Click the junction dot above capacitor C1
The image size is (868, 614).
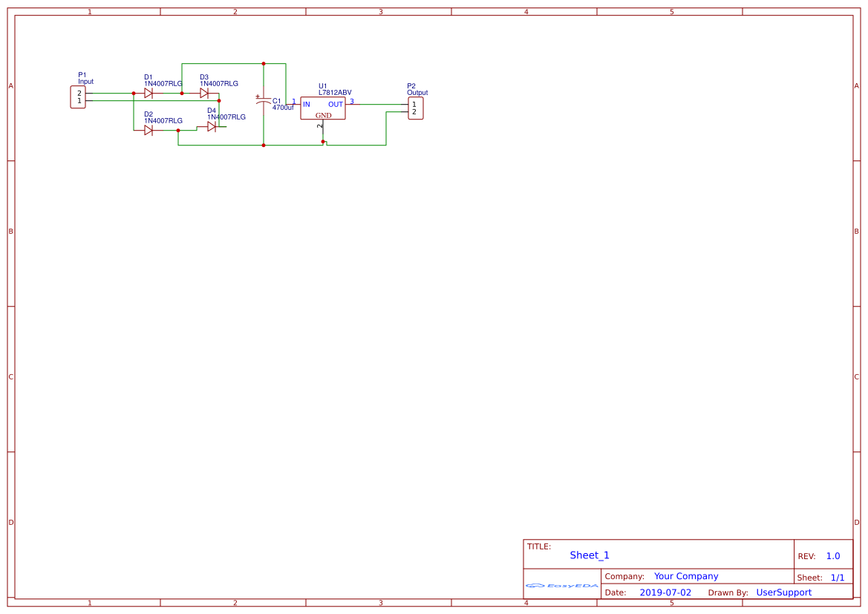(264, 64)
